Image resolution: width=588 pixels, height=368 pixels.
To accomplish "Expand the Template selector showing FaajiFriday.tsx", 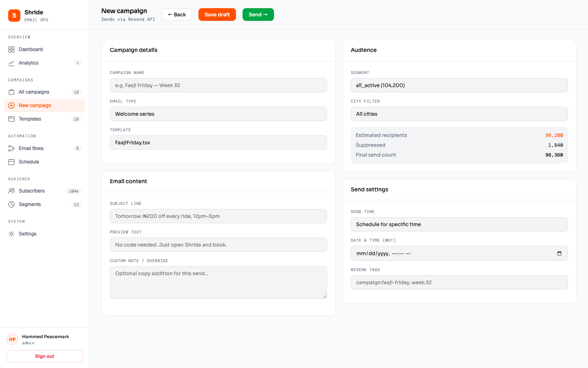I will 218,143.
